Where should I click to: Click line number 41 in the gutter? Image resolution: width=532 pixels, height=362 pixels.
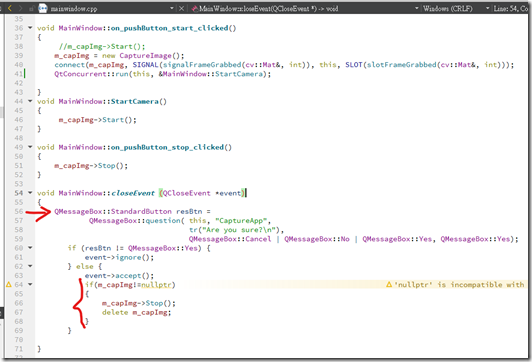[x=19, y=74]
